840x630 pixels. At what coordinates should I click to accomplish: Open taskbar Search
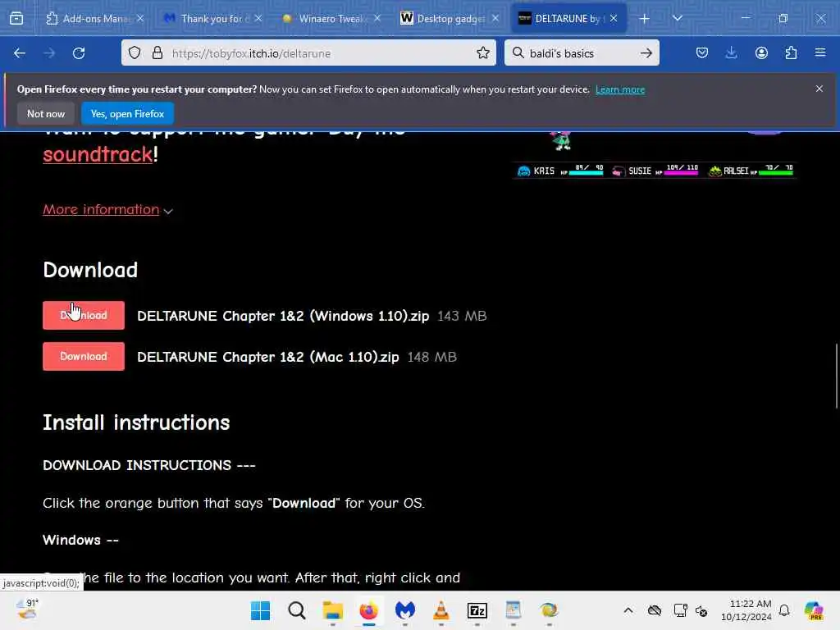pyautogui.click(x=296, y=610)
